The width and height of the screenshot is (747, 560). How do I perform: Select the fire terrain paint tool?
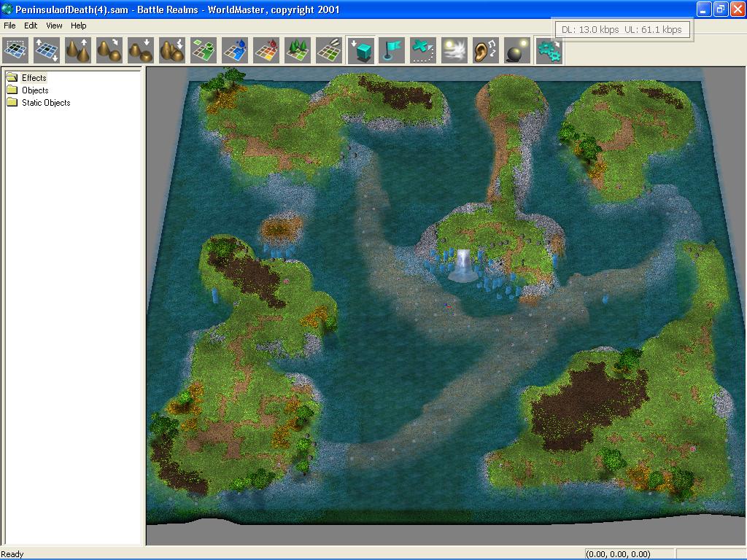pos(266,50)
